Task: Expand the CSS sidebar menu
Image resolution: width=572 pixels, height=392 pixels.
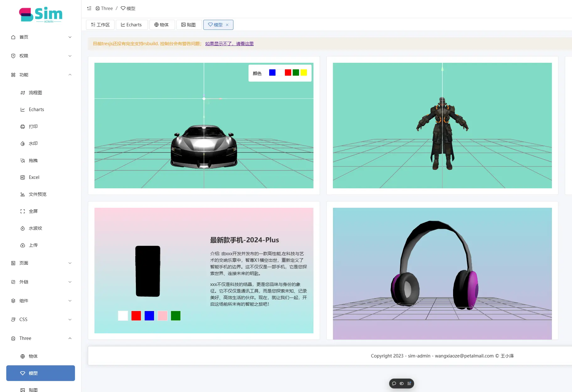Action: click(41, 320)
